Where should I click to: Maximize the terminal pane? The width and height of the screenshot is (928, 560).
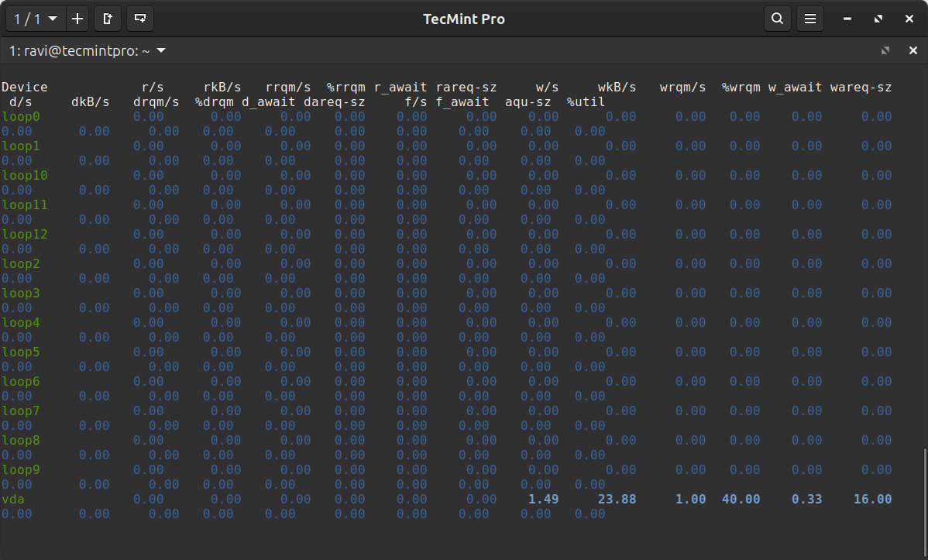885,51
